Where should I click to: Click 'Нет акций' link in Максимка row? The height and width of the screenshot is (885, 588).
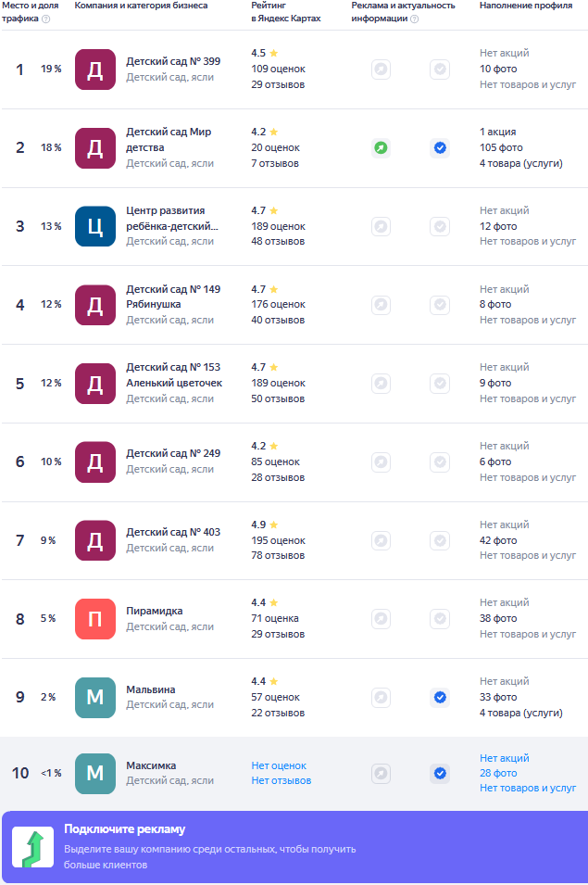pos(505,758)
